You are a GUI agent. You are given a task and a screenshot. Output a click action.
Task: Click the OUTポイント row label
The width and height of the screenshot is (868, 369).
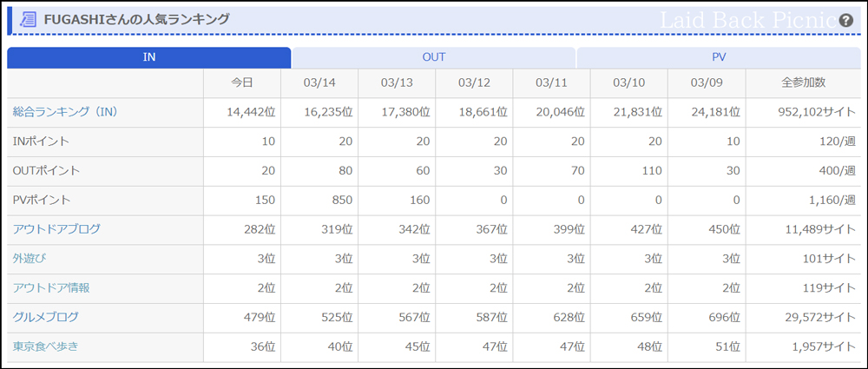47,171
